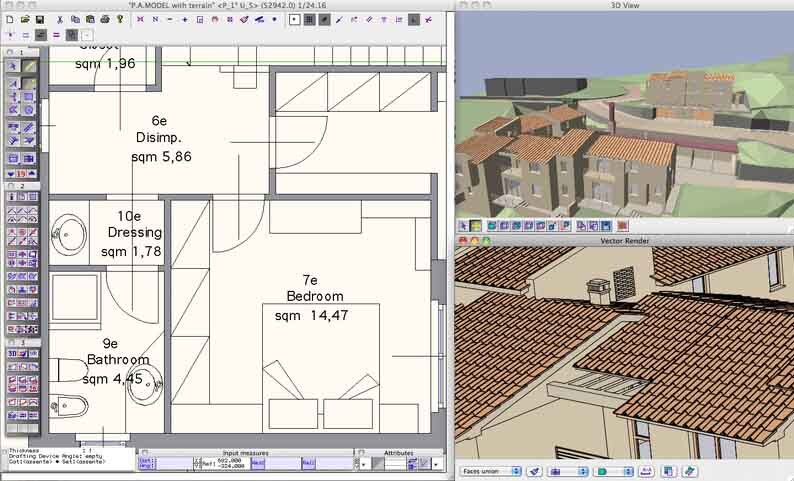794x481 pixels.
Task: Toggle the grid display button in the toolbar
Action: pos(309,19)
